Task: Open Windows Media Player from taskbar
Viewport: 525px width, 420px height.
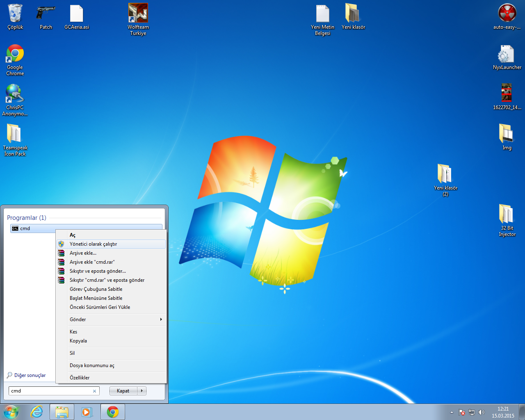Action: coord(87,412)
